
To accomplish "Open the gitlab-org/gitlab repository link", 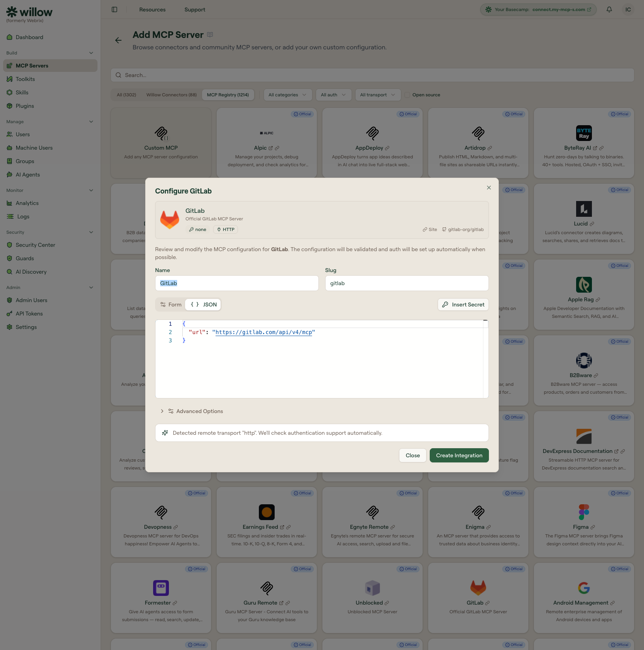I will point(462,229).
